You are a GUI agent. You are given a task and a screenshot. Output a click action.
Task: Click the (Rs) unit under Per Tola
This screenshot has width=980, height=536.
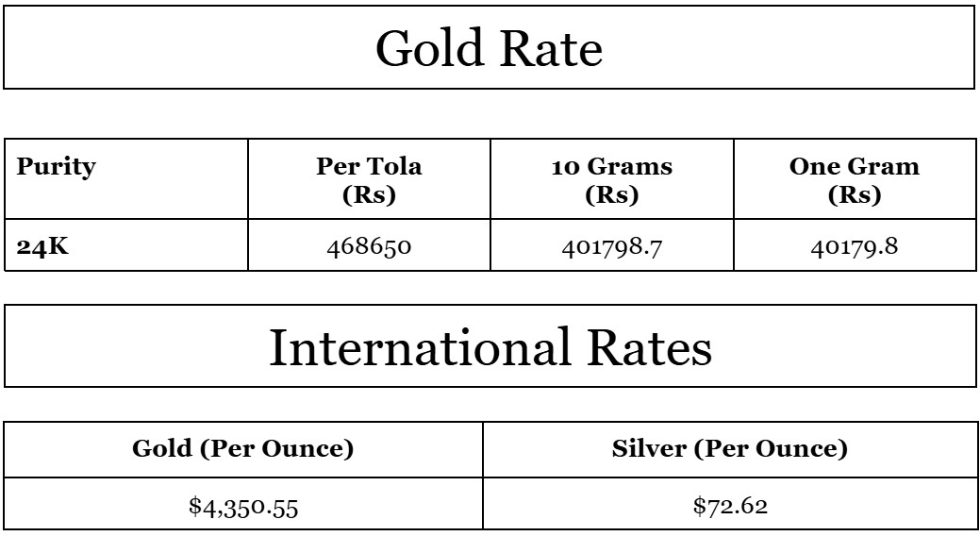369,195
